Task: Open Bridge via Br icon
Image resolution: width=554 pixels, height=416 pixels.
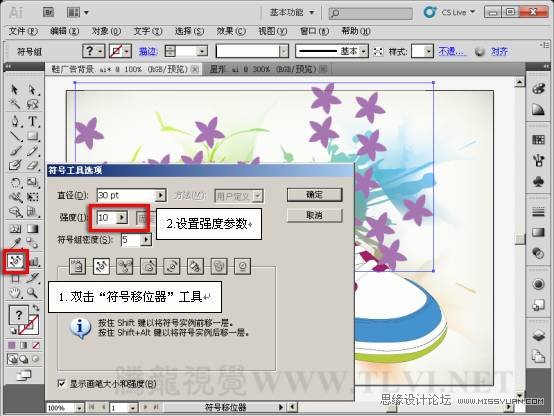Action: tap(48, 12)
